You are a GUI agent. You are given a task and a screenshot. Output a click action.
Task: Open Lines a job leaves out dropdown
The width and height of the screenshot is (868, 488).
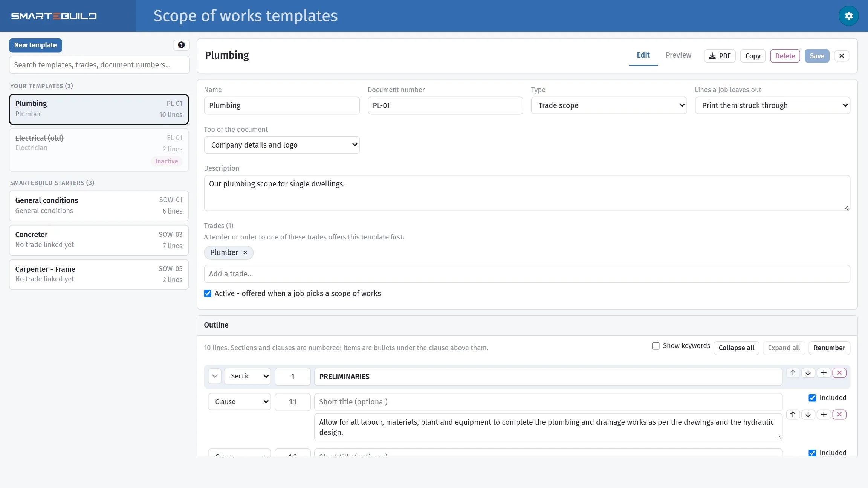[x=772, y=105]
